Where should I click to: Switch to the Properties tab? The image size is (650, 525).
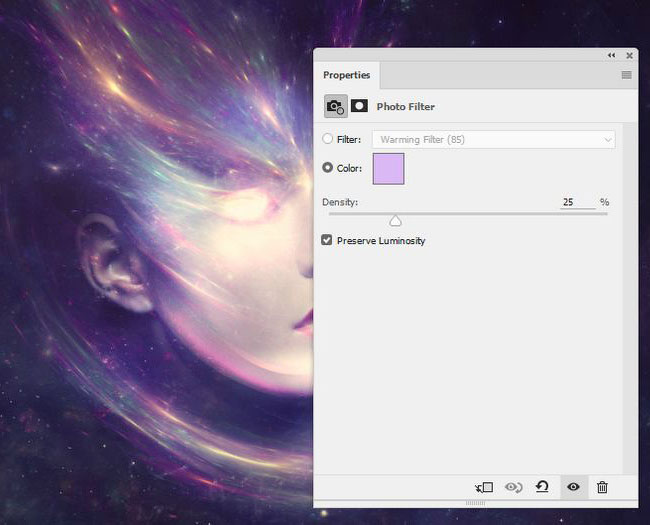pyautogui.click(x=347, y=75)
